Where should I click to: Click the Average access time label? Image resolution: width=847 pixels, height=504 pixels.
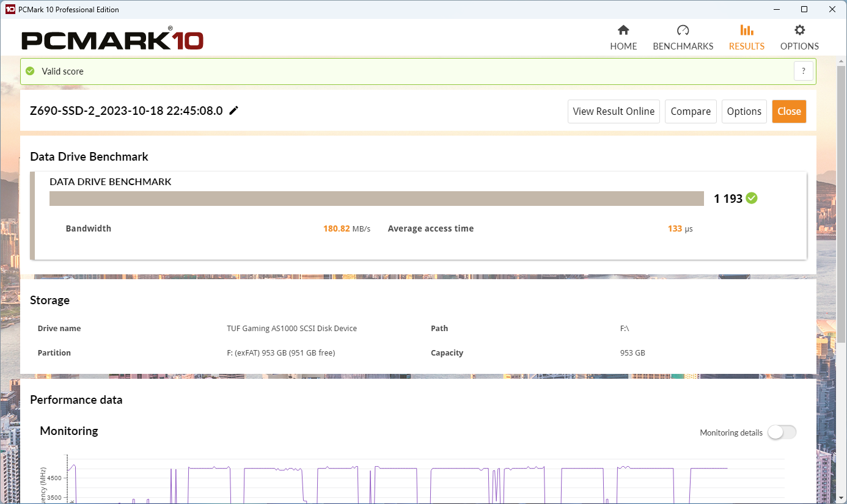(431, 228)
